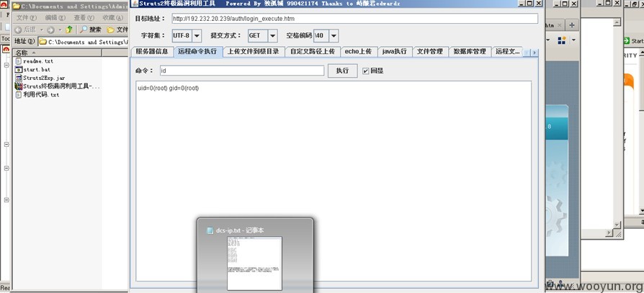Viewport: 644px width, 293px height.
Task: Switch to the 远程命令执行 tab
Action: [198, 52]
